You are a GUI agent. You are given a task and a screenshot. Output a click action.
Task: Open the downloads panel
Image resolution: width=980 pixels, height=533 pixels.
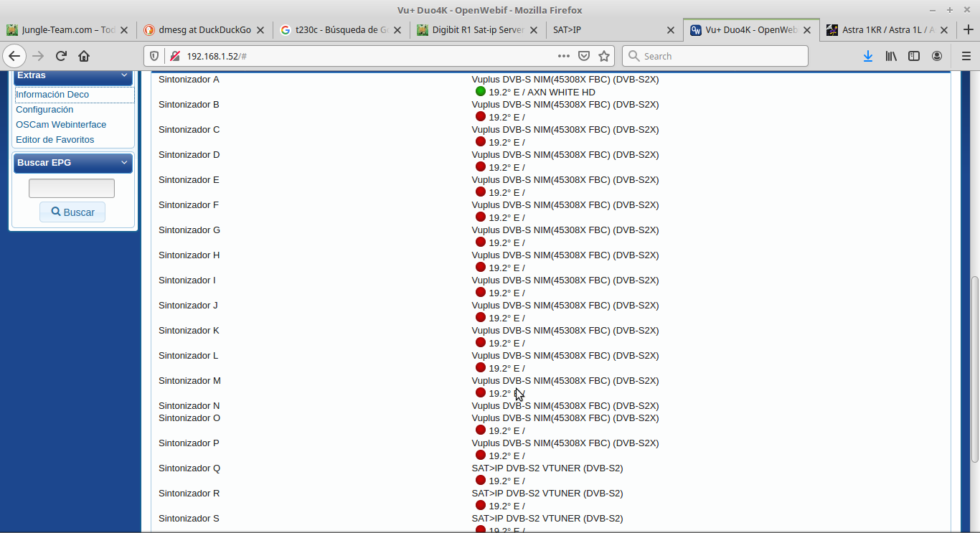867,56
